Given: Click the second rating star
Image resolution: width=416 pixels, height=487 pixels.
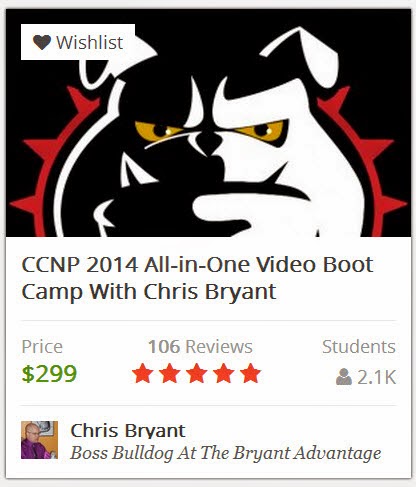Looking at the screenshot, I should pyautogui.click(x=170, y=373).
